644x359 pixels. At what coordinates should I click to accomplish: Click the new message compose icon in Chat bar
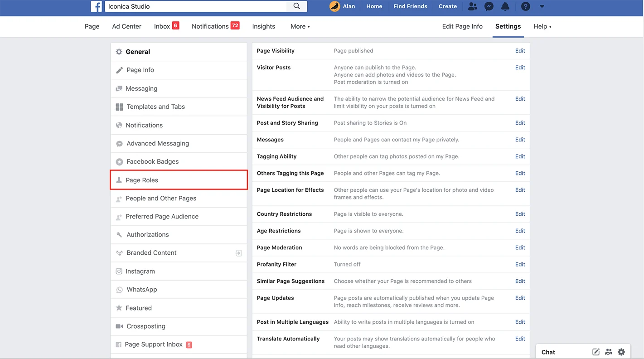596,352
